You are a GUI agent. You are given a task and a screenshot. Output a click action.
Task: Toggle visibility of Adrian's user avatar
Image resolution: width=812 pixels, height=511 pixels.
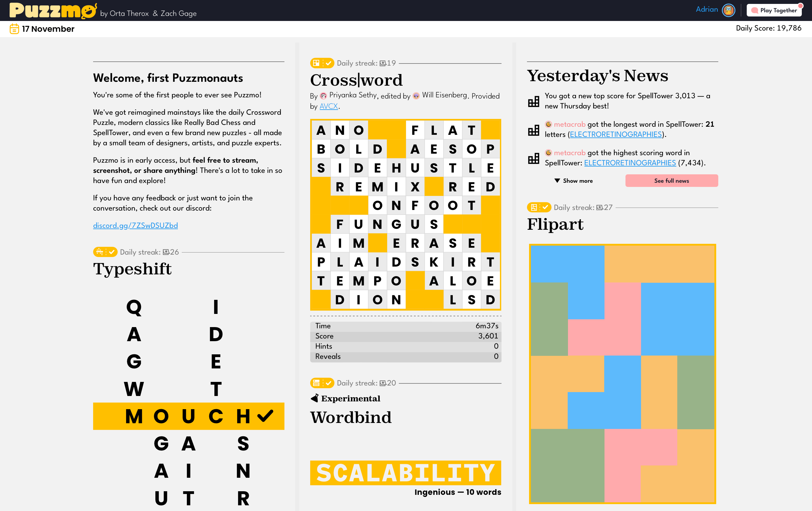[x=728, y=10]
